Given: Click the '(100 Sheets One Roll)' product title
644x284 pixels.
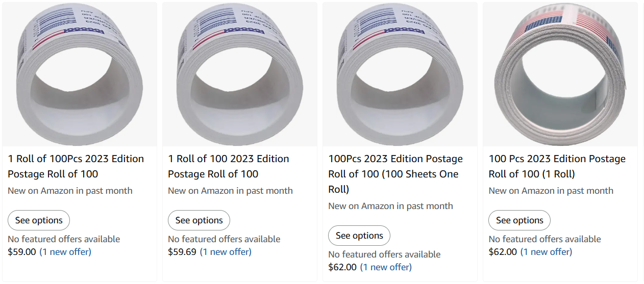Looking at the screenshot, I should (395, 174).
